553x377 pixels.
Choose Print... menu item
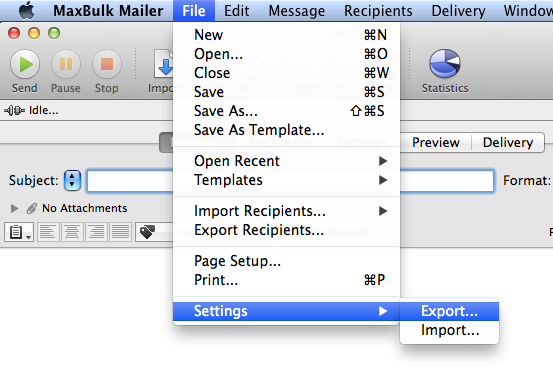coord(286,280)
